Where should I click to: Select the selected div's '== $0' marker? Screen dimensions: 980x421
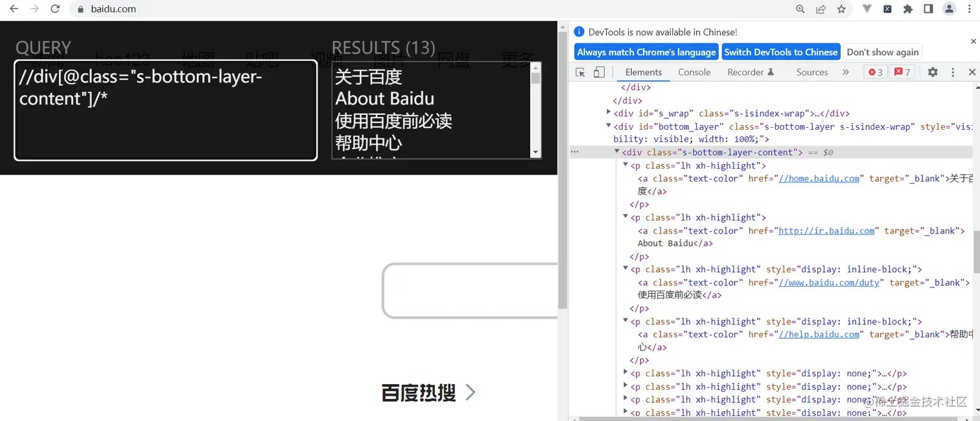[820, 152]
